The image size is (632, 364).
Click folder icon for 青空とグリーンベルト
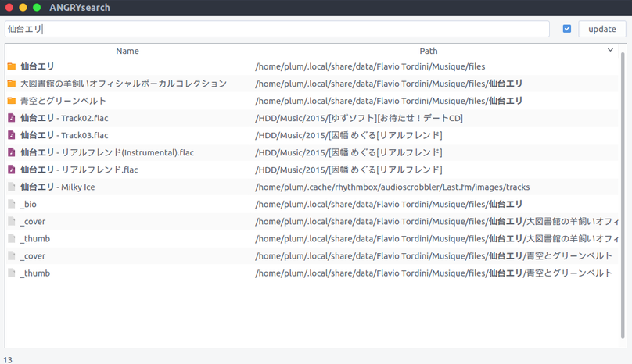(x=12, y=101)
